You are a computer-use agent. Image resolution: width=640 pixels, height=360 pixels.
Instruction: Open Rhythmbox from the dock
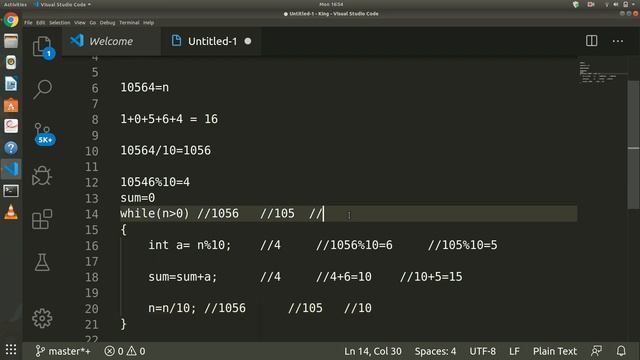tap(11, 62)
